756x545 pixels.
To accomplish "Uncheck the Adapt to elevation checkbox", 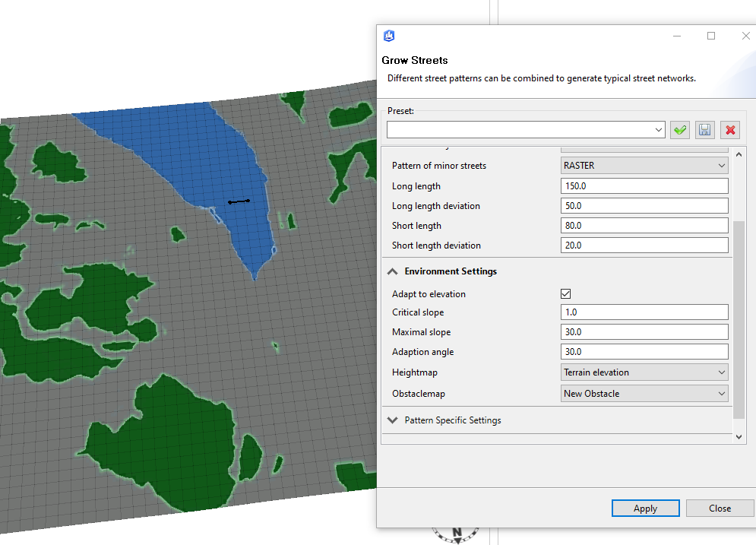I will (x=565, y=293).
